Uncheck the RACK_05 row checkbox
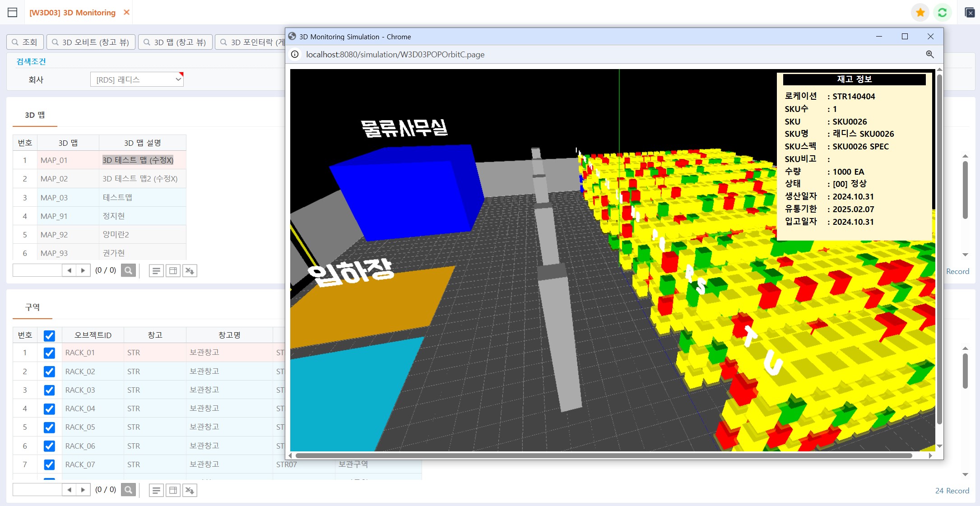 (x=49, y=427)
